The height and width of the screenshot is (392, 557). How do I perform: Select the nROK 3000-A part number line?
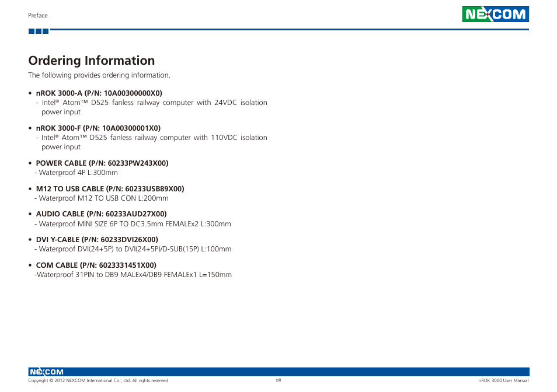click(x=99, y=93)
